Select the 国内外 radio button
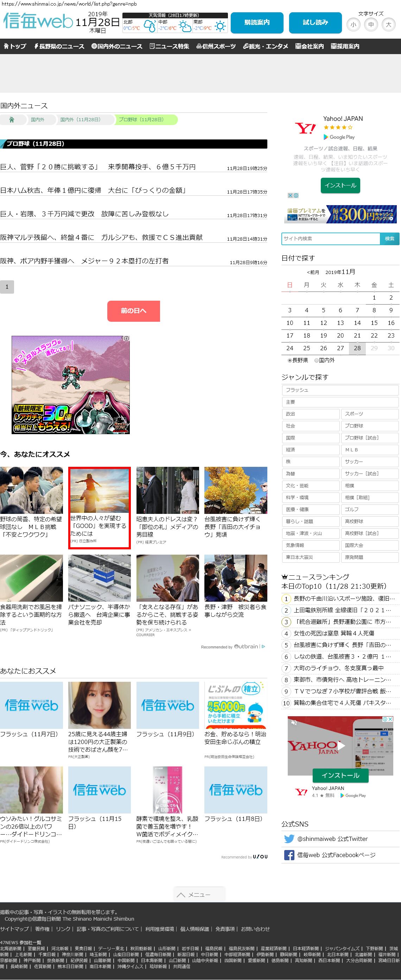Screen dimensions: 401x980 coord(317,360)
